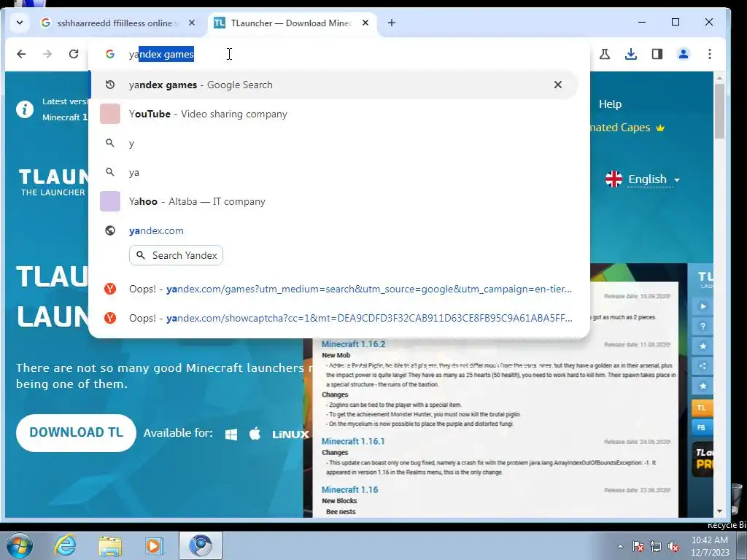The height and width of the screenshot is (560, 747).
Task: Open Windows Media Player from taskbar
Action: [154, 545]
